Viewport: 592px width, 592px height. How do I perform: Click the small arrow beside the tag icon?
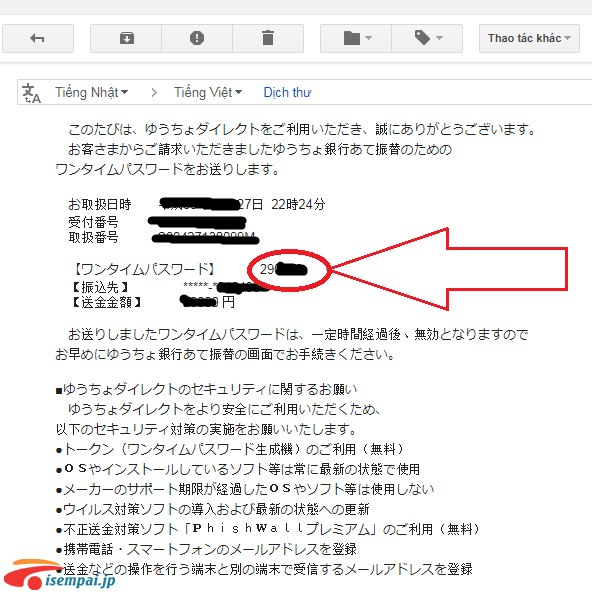[439, 38]
